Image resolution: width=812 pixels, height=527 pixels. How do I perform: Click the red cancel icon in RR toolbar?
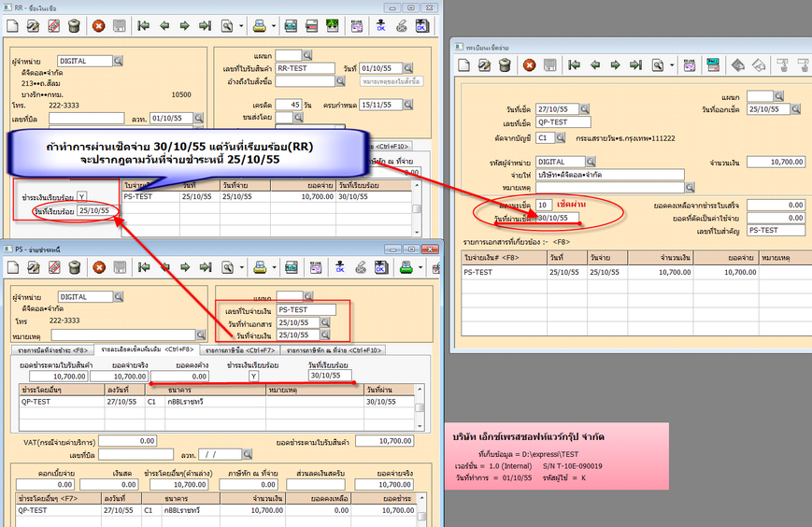tap(98, 27)
